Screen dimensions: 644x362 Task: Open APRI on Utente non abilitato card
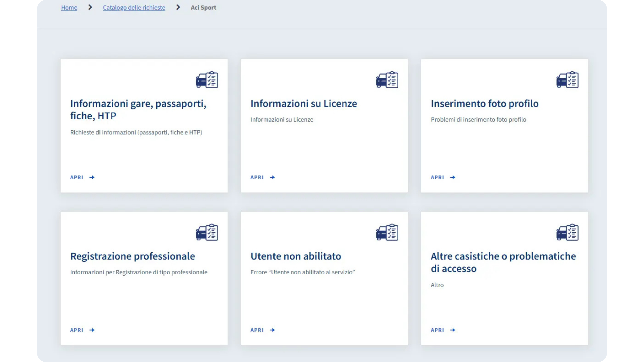[257, 330]
